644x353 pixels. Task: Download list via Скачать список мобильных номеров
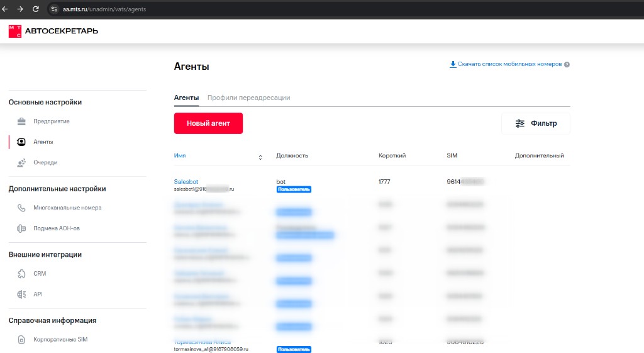click(x=509, y=64)
